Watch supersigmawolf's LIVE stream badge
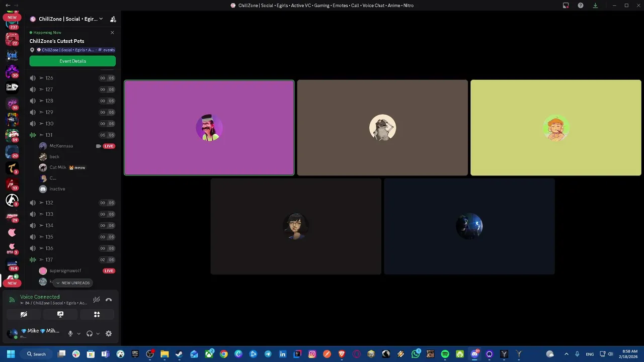Viewport: 644px width, 362px height. click(109, 270)
